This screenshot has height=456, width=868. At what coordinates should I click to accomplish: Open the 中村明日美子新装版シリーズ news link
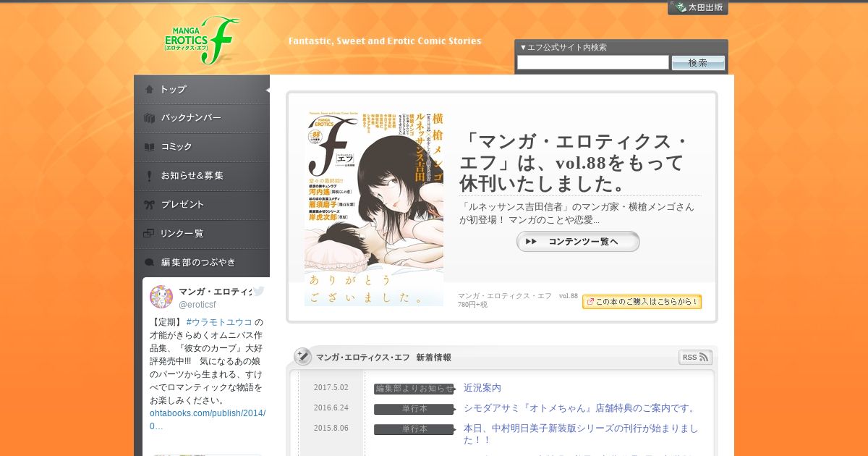[x=581, y=434]
